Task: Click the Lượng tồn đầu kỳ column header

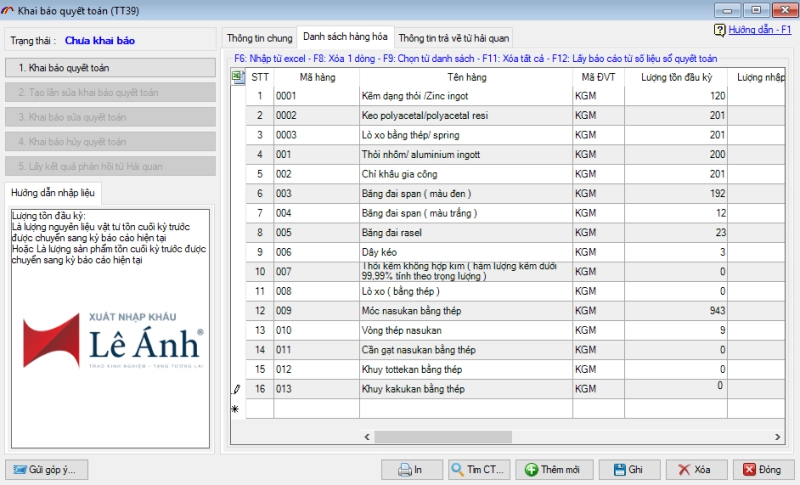Action: (x=677, y=77)
